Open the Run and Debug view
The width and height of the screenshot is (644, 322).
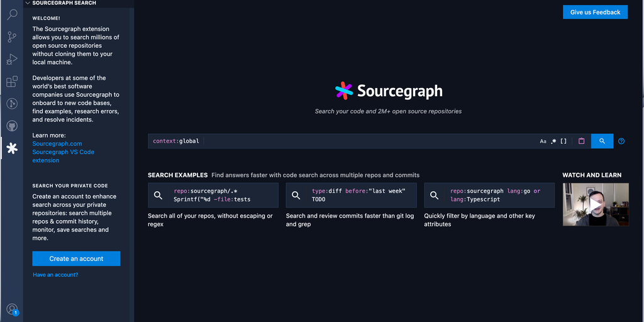[x=11, y=59]
